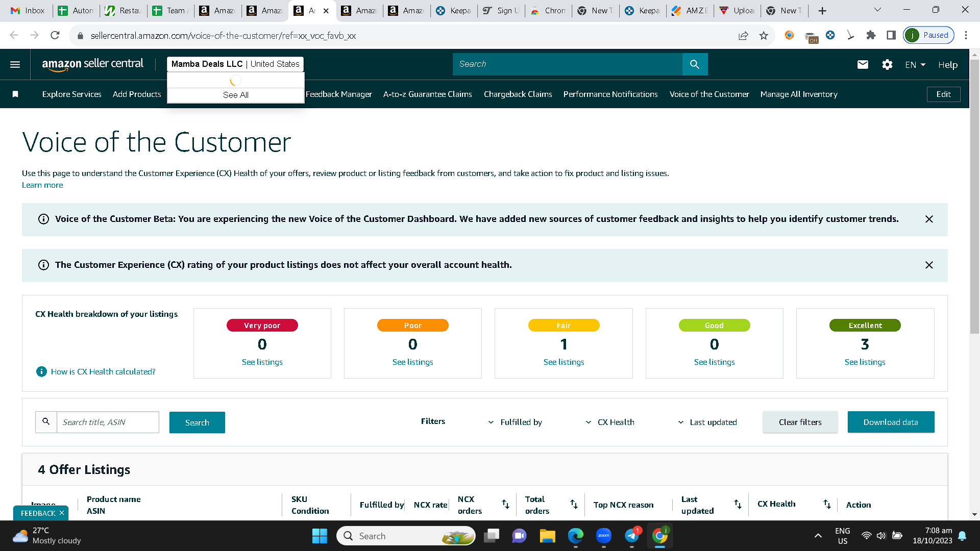
Task: Open the Seller Central hamburger menu
Action: 15,65
